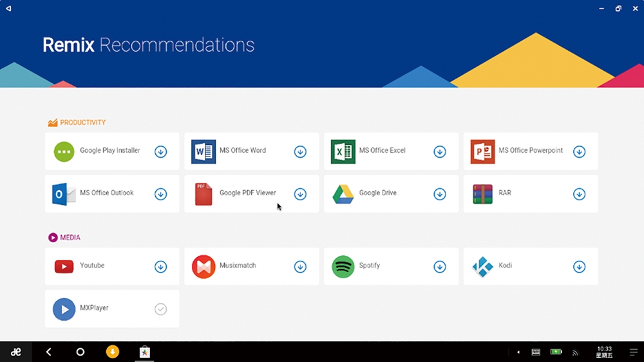The image size is (644, 362).
Task: Select the MS Office Powerpoint label
Action: pos(531,150)
